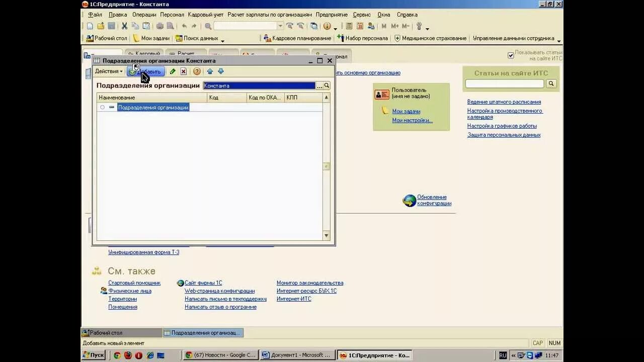Click the Наименование column header
This screenshot has height=362, width=644.
tap(152, 98)
